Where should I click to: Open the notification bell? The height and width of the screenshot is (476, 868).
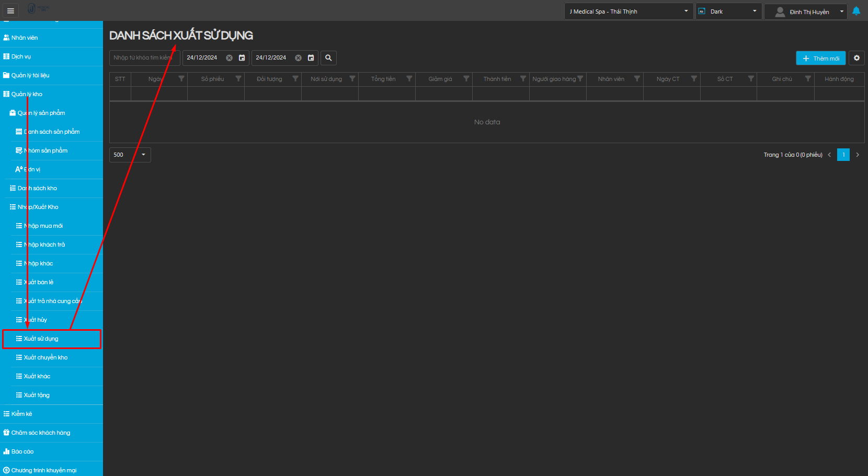pos(856,11)
